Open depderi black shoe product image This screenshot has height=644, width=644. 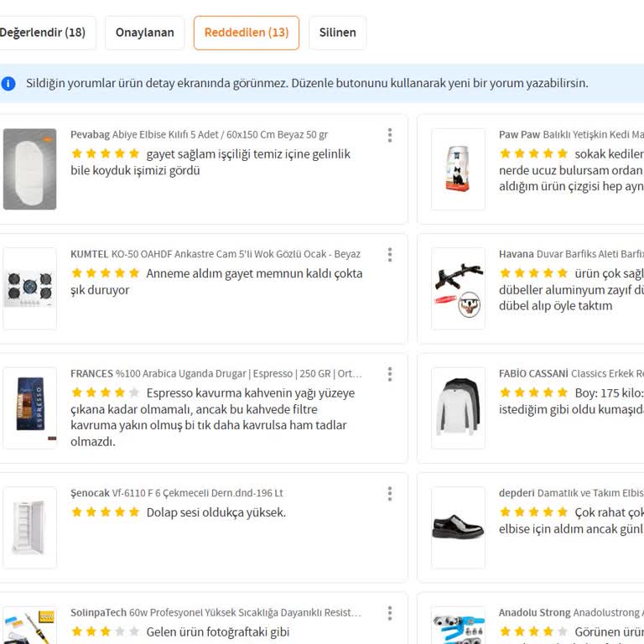pyautogui.click(x=458, y=527)
